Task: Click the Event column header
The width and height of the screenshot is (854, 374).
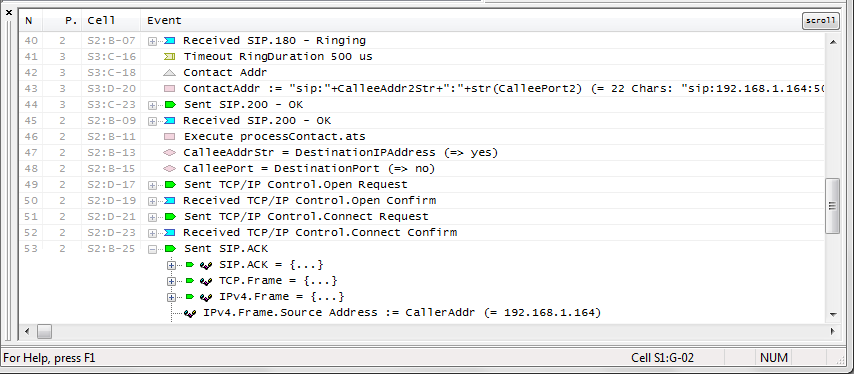Action: click(164, 21)
